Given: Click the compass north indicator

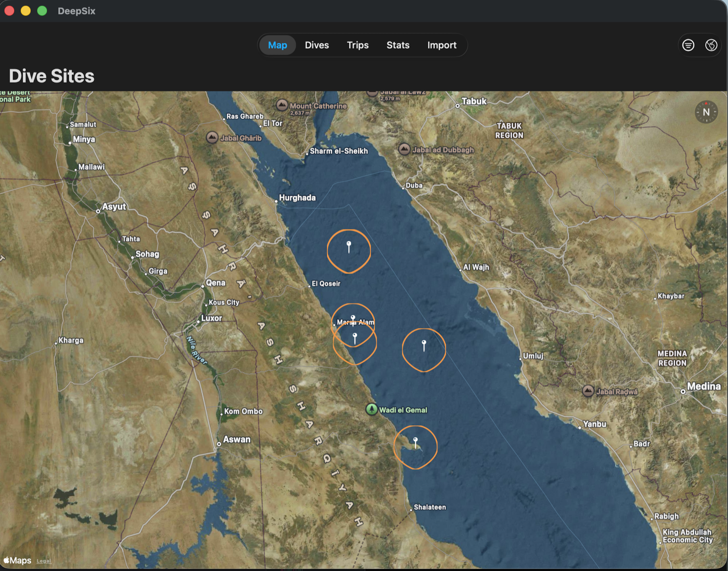Looking at the screenshot, I should [x=706, y=112].
